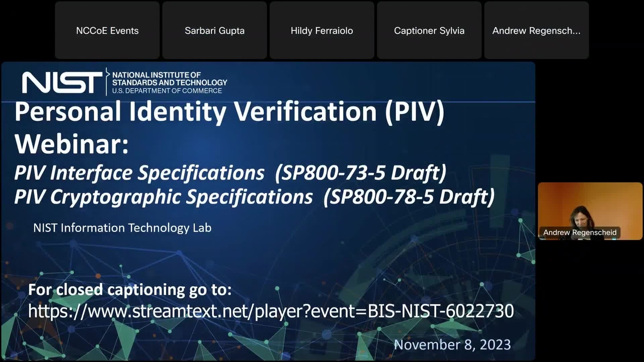Click the 'November 8, 2023' date
Viewport: 644px width, 362px height.
(x=452, y=344)
